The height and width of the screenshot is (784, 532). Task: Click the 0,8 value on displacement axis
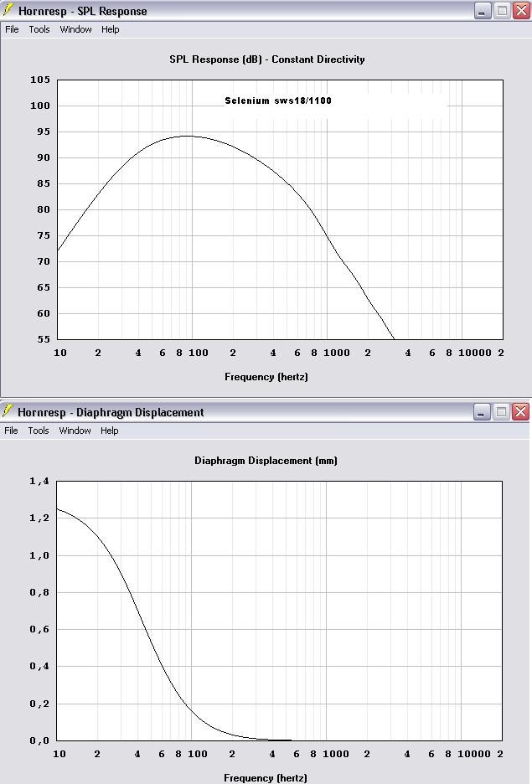[39, 592]
